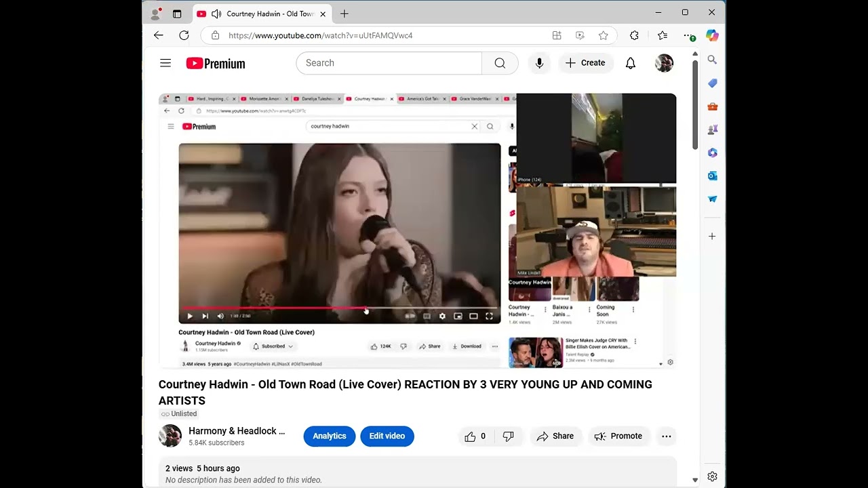This screenshot has height=488, width=868.
Task: Click the video player to pause
Action: pyautogui.click(x=417, y=230)
